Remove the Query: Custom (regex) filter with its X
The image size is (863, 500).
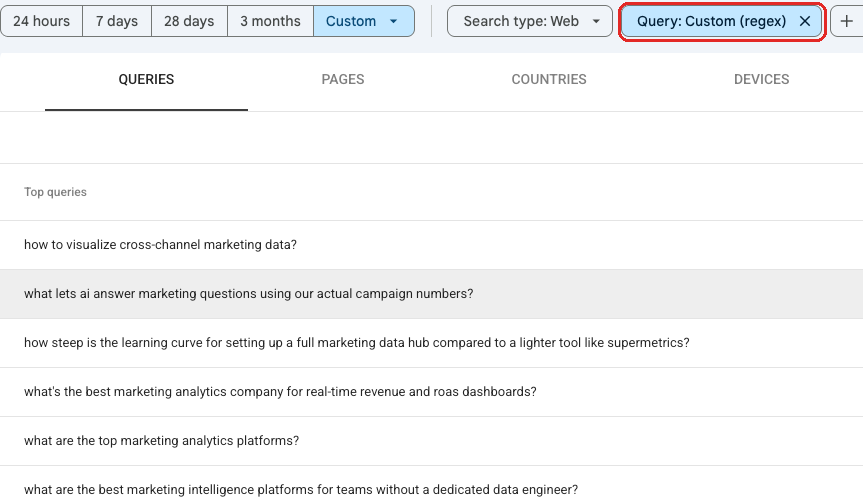click(805, 21)
